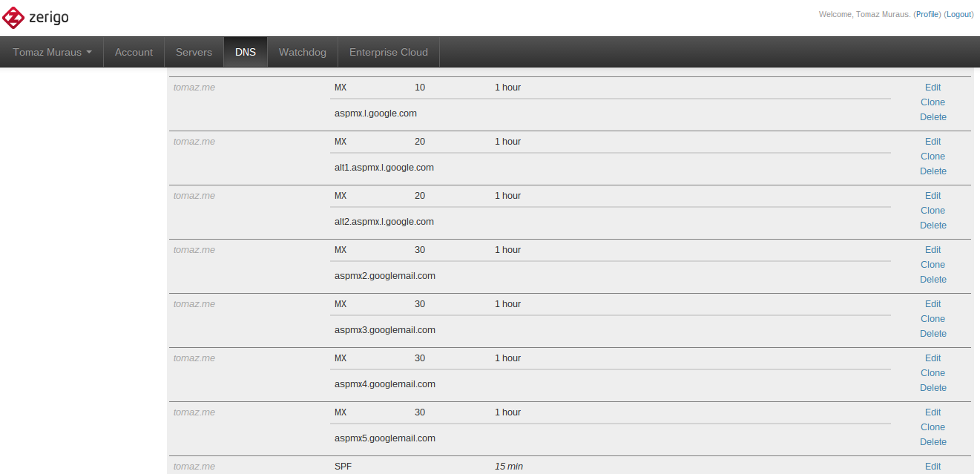Delete the aspmx4.googlemail.com record
980x474 pixels.
(x=933, y=387)
